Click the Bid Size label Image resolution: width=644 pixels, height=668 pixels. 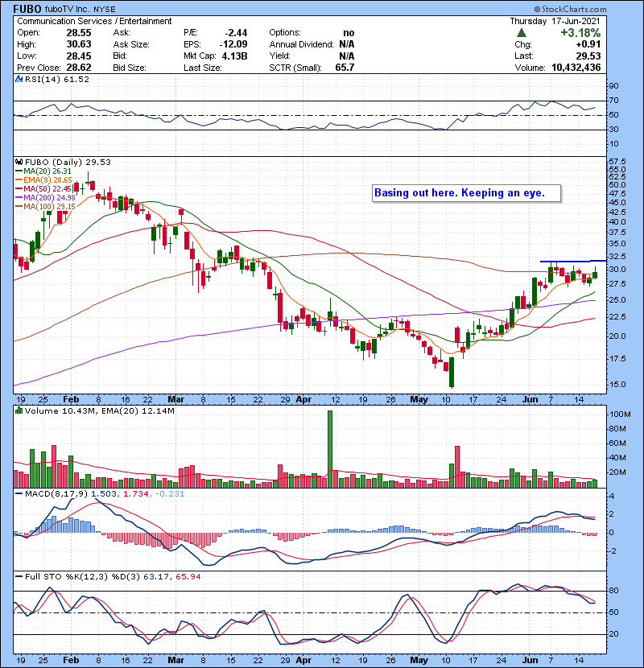(x=130, y=68)
